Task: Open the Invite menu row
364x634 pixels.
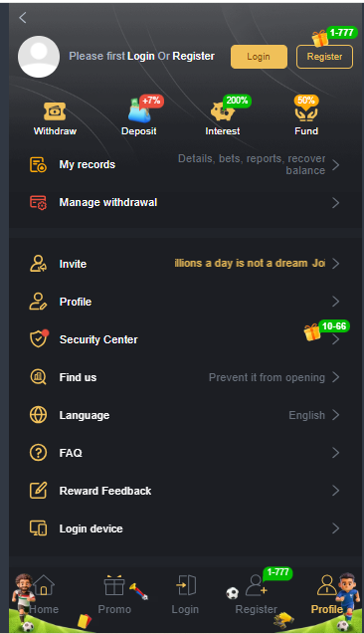Action: (x=185, y=264)
